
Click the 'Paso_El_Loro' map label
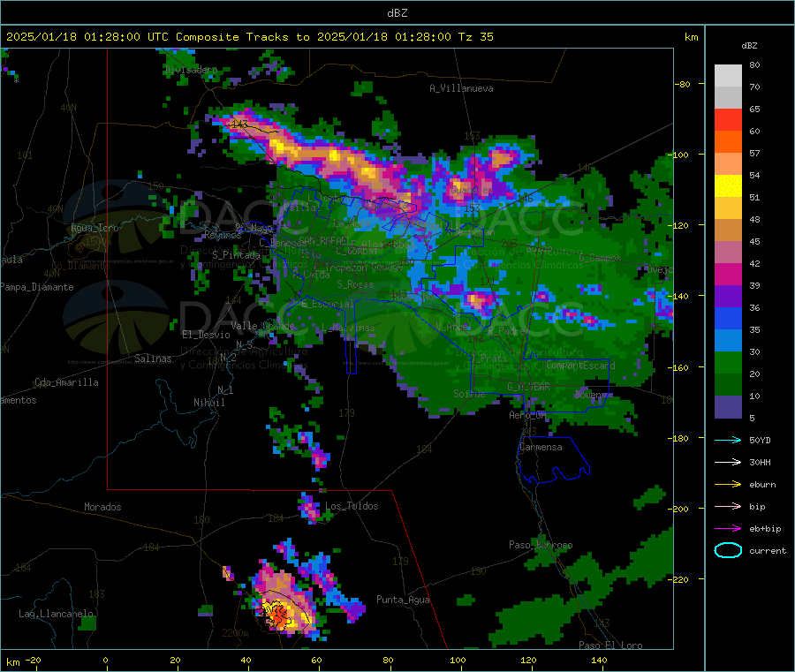click(610, 646)
